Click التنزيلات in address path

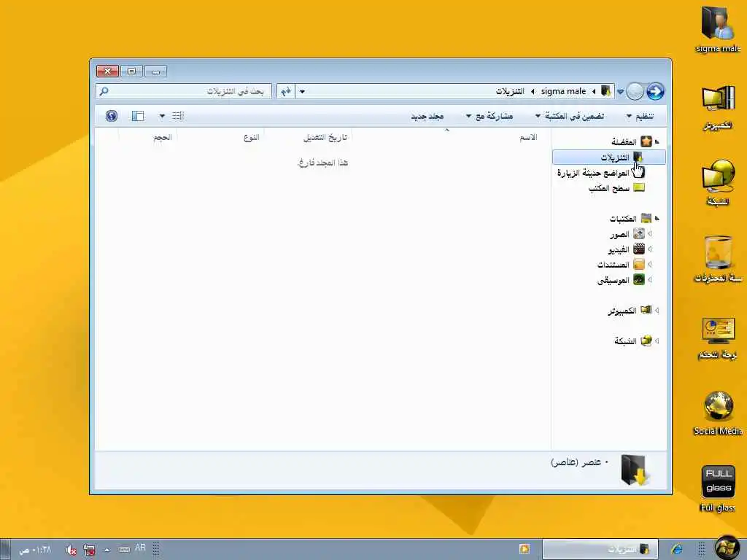509,91
